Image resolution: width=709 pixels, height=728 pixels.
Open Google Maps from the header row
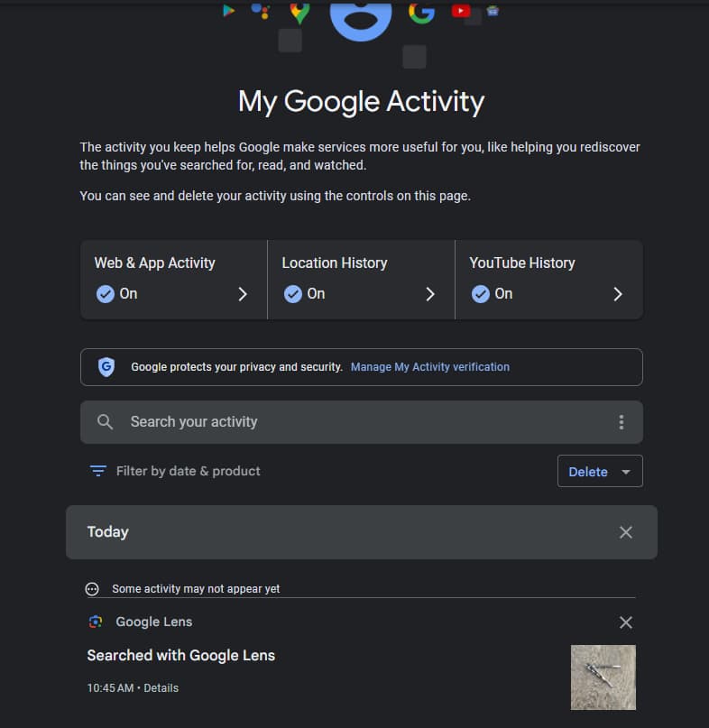298,11
